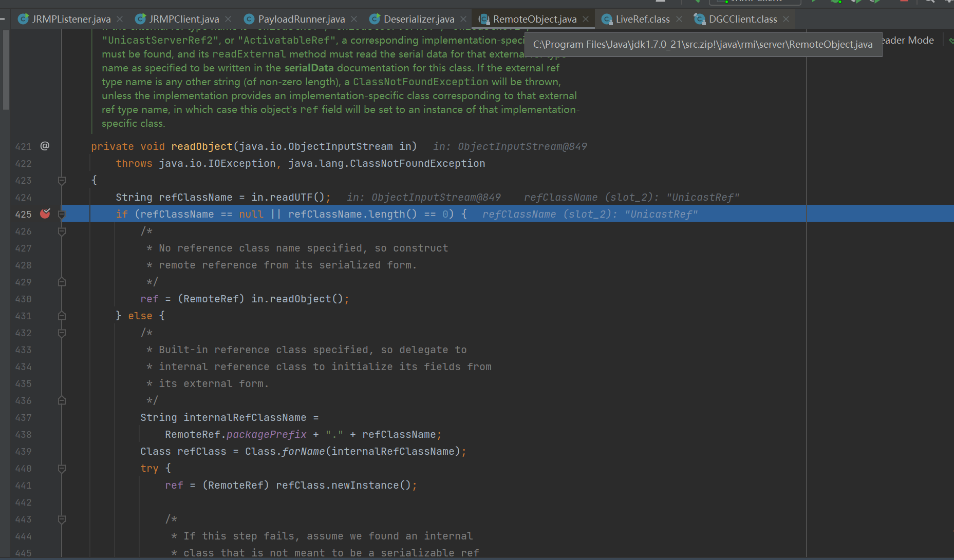This screenshot has width=954, height=560.
Task: Click line number 421 in the gutter
Action: 23,146
